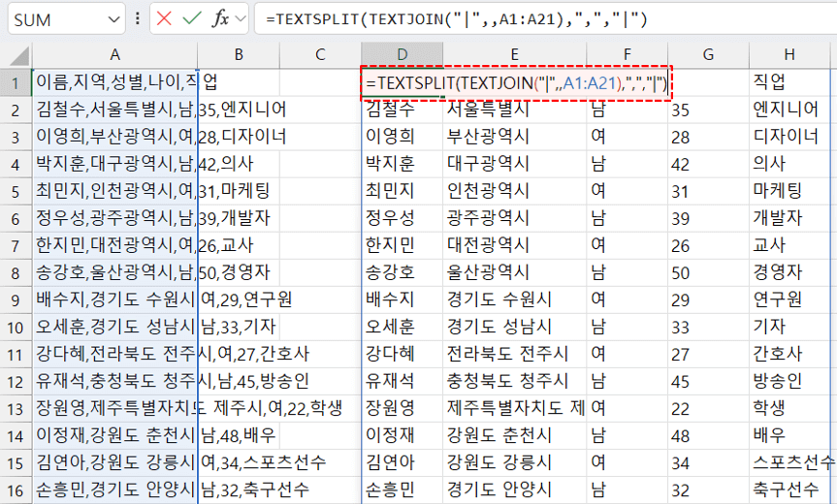This screenshot has width=837, height=504.
Task: Click cell G4 containing 42
Action: (708, 164)
